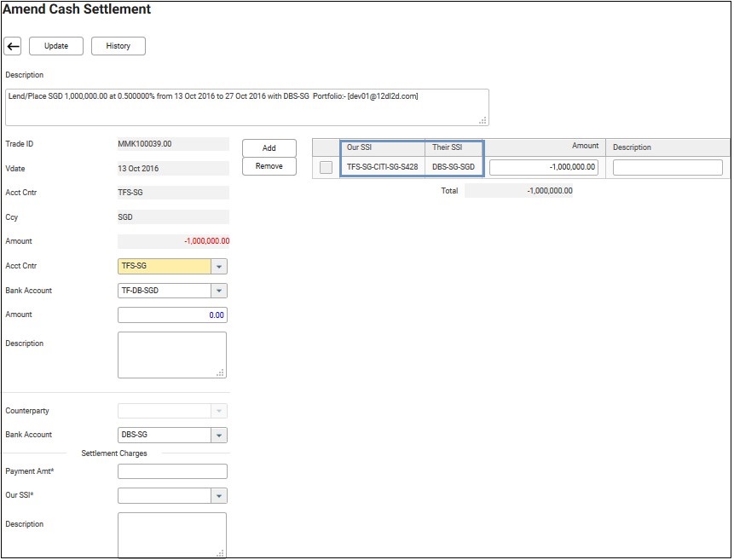Viewport: 734px width, 560px height.
Task: Open the disabled Counterparty dropdown
Action: click(219, 412)
